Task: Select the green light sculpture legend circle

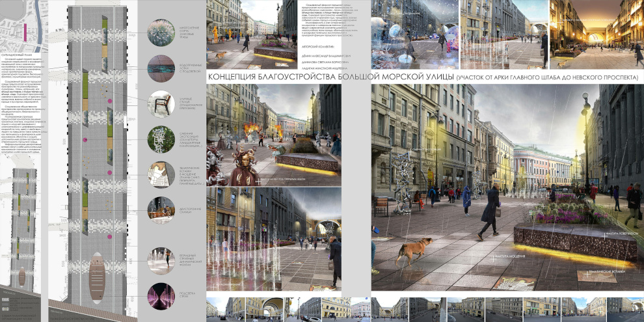Action: (161, 139)
